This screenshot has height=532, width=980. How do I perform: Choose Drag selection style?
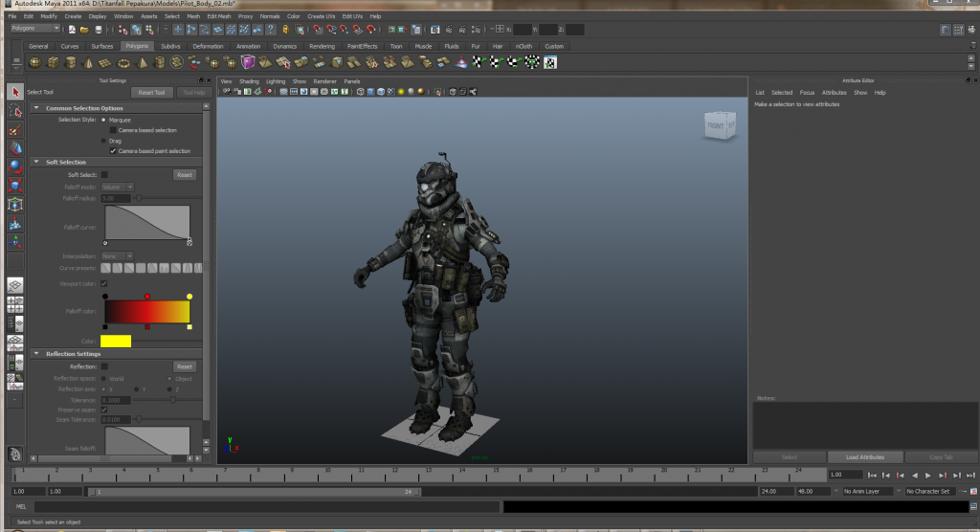pyautogui.click(x=103, y=141)
